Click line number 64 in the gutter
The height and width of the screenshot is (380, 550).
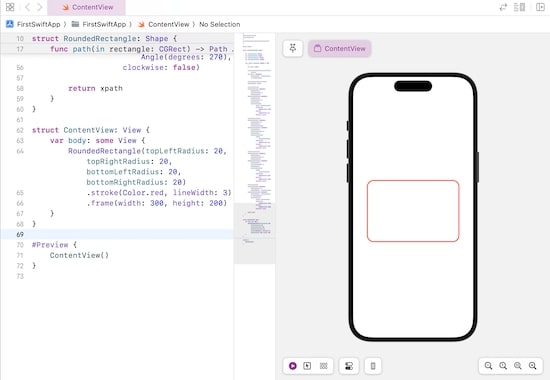20,151
